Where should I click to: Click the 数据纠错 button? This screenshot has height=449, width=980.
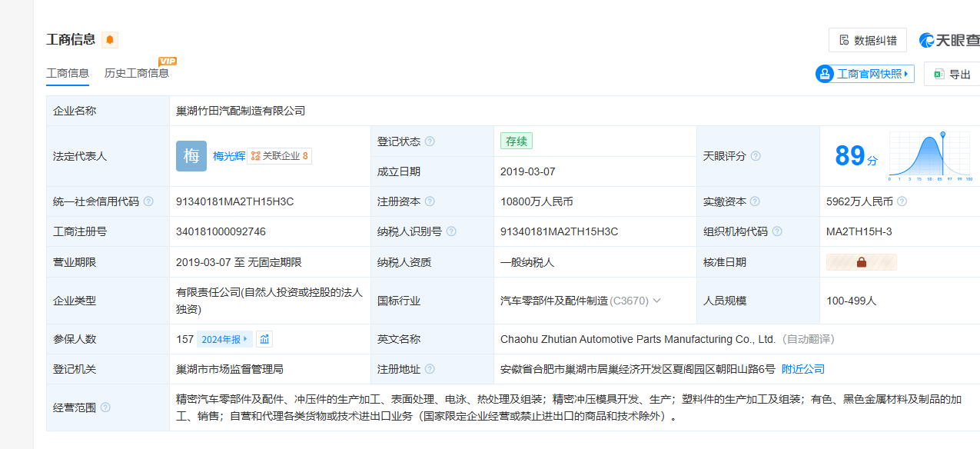point(868,40)
